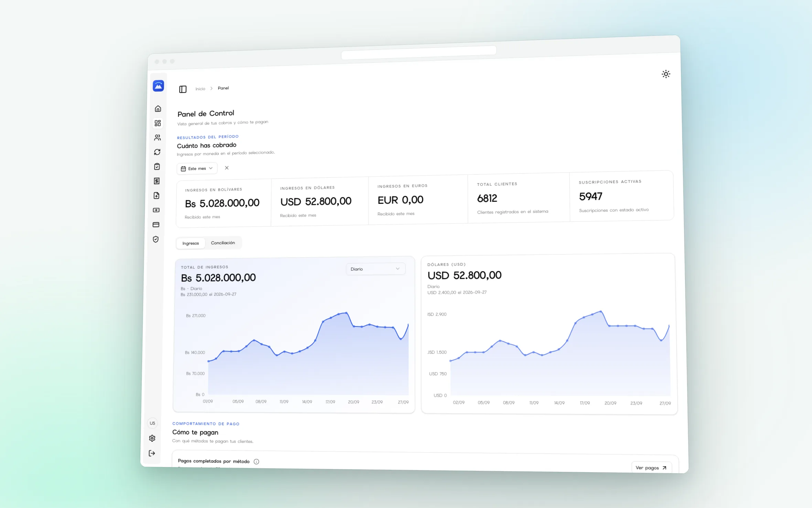Click the logout arrow icon

click(152, 453)
